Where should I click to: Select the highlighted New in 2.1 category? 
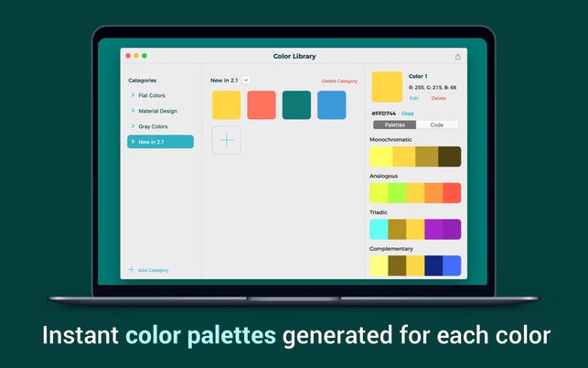point(161,142)
